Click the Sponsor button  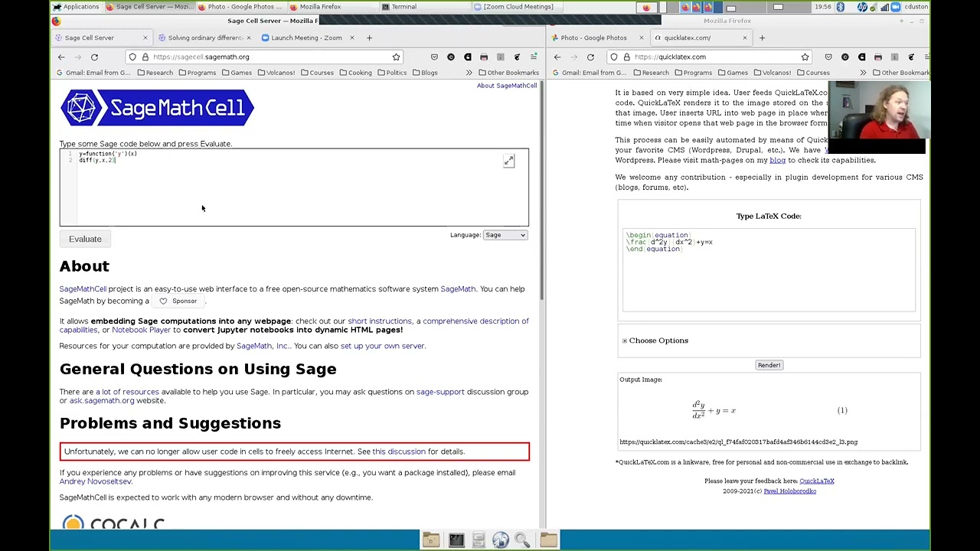pyautogui.click(x=178, y=301)
